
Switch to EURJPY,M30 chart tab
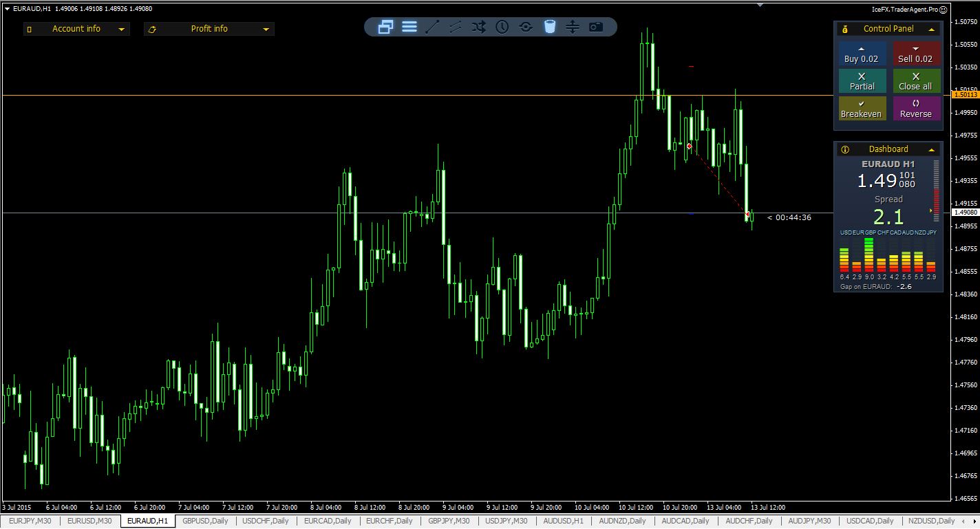(x=30, y=521)
